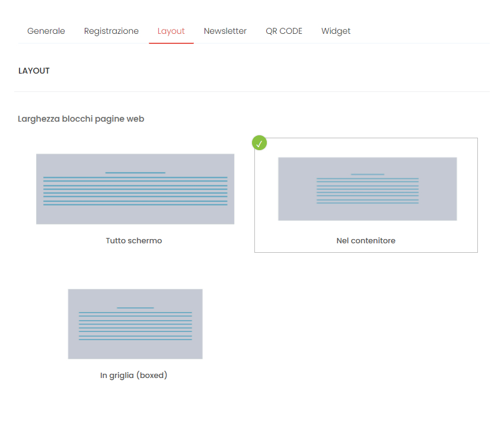Click the LAYOUT section heading
Viewport: 504px width, 432px height.
(x=34, y=71)
